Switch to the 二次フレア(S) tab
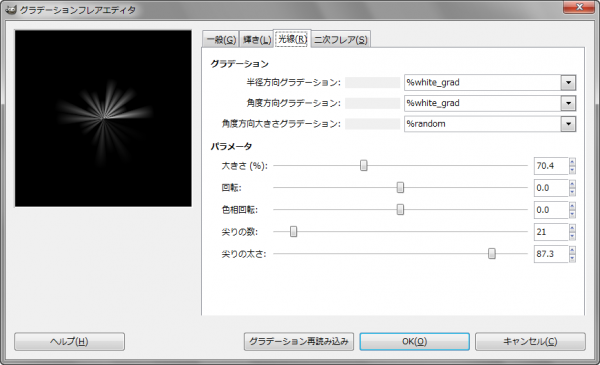The width and height of the screenshot is (600, 365). 341,39
